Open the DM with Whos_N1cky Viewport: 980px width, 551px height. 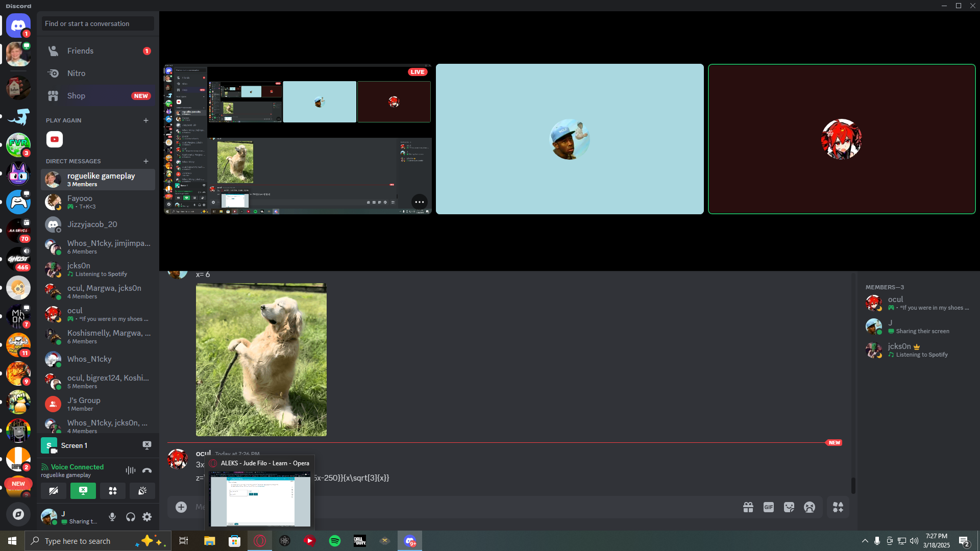(x=98, y=359)
